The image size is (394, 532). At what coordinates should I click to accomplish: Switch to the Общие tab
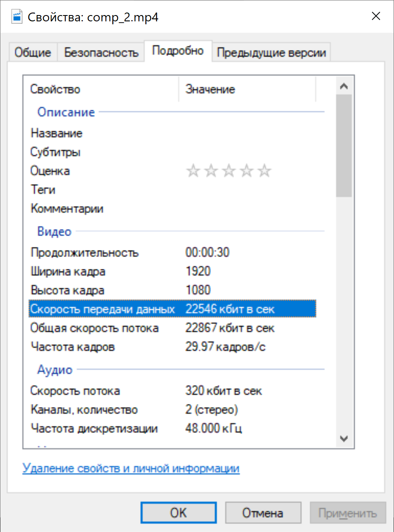[x=33, y=53]
